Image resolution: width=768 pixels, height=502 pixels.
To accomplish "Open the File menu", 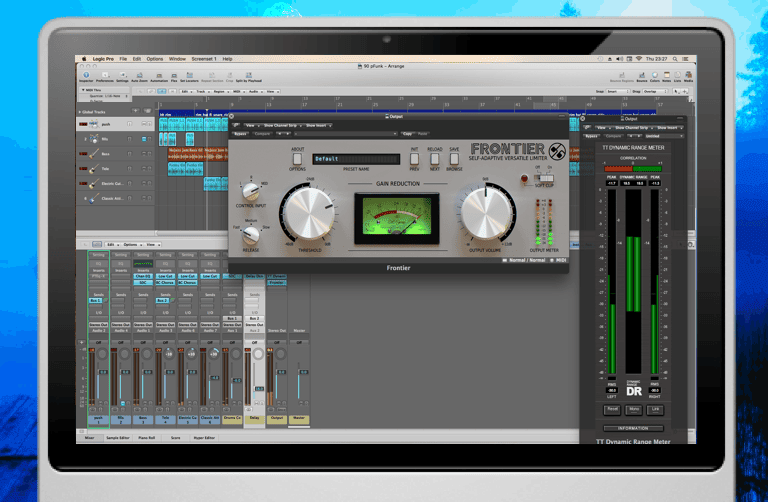I will [123, 59].
